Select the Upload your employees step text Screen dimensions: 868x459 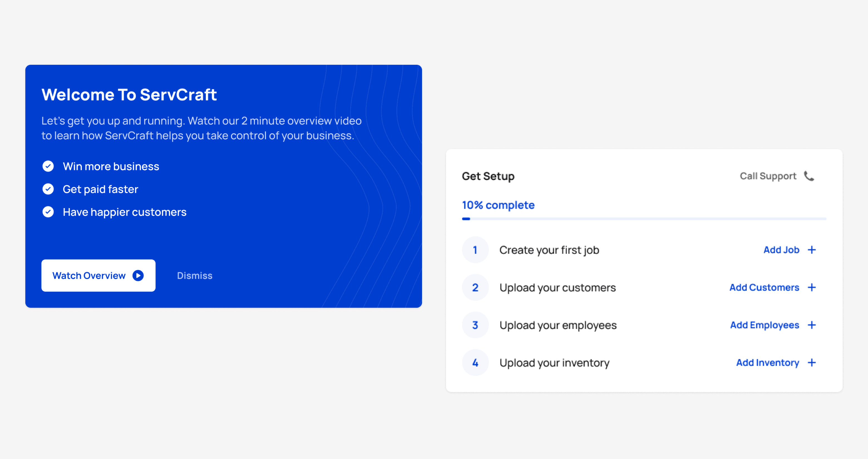pos(558,325)
